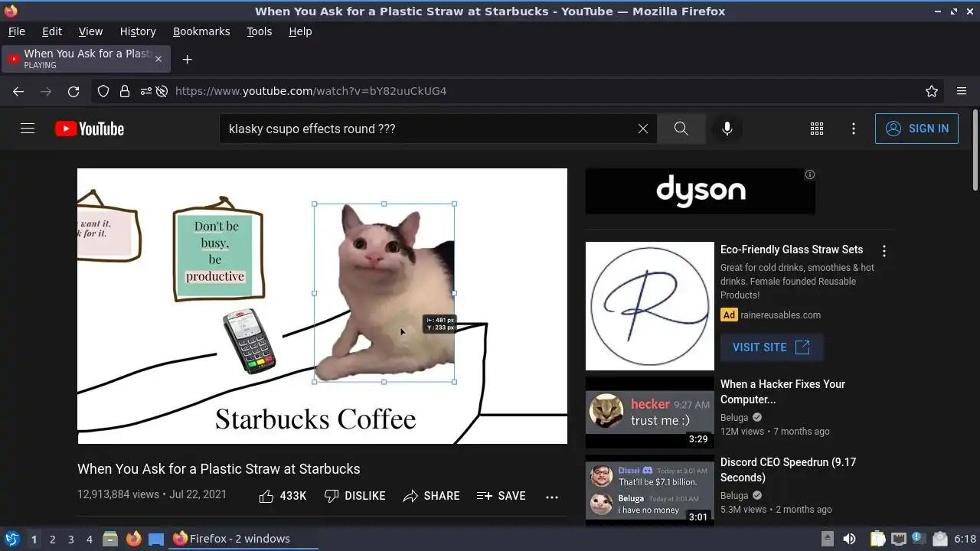Image resolution: width=980 pixels, height=551 pixels.
Task: Open 'When a Hacker Fixes Your Computer' title
Action: coord(782,392)
